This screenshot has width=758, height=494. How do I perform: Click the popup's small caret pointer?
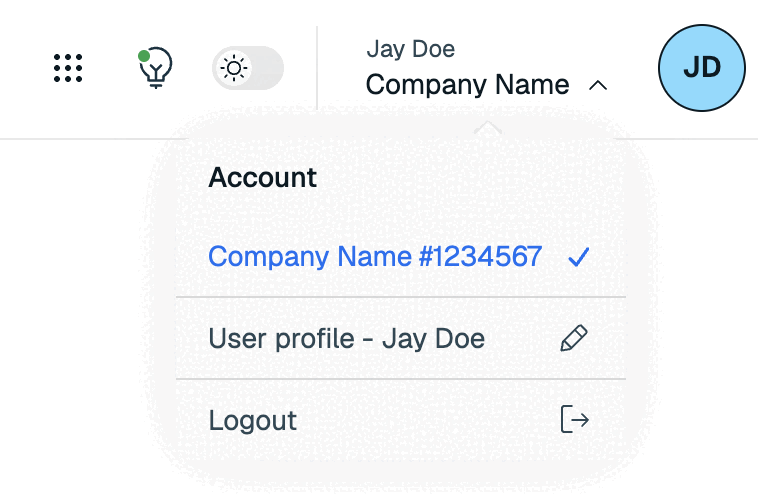[488, 127]
